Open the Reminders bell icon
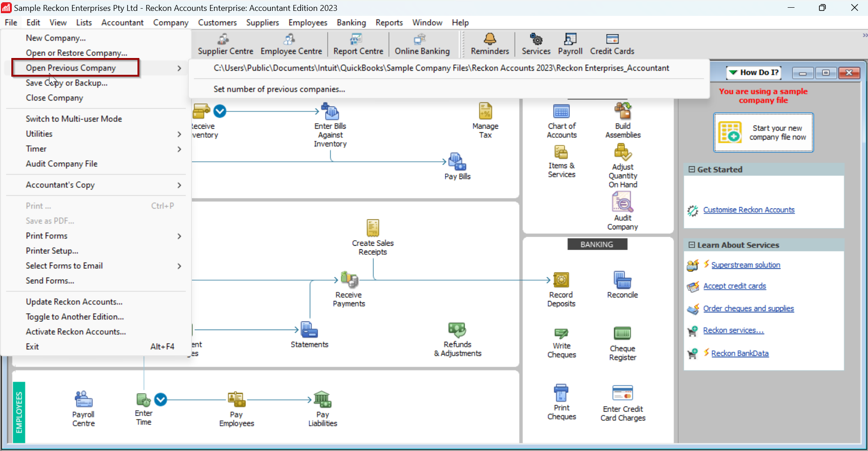Image resolution: width=868 pixels, height=451 pixels. 490,44
